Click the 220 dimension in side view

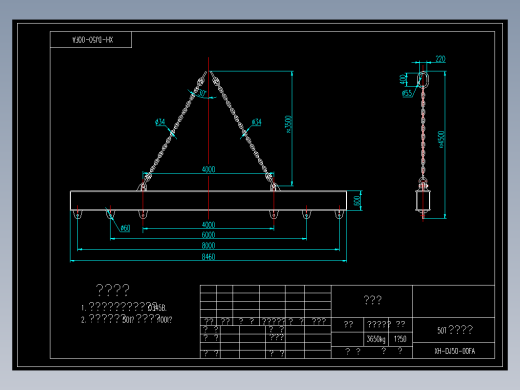[440, 59]
